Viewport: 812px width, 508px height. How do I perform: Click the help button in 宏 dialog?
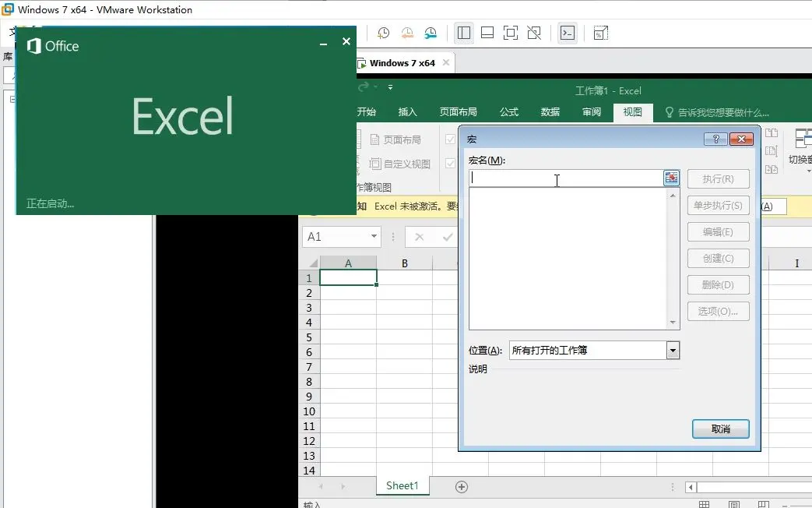coord(715,139)
